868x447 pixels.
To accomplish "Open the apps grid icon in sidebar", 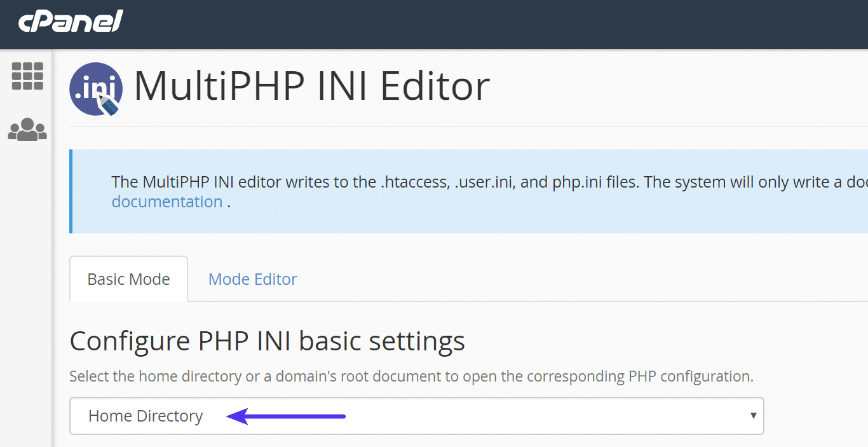I will tap(27, 76).
